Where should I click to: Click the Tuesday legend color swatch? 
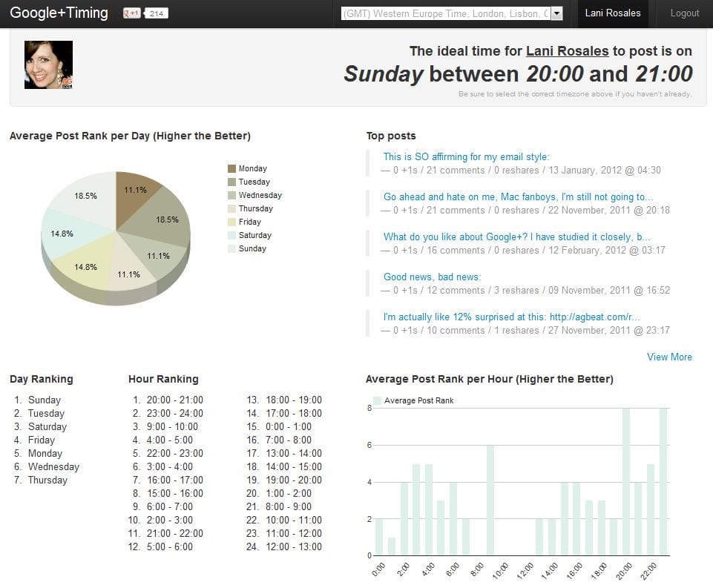tap(231, 182)
